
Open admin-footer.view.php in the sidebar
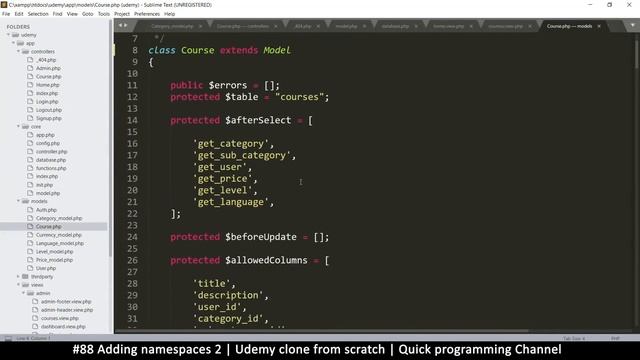point(66,302)
